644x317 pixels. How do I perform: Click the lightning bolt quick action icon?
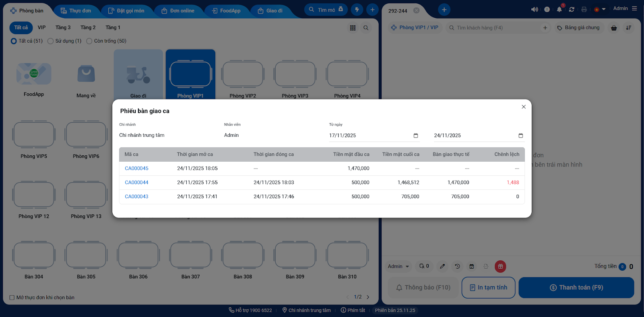(357, 10)
